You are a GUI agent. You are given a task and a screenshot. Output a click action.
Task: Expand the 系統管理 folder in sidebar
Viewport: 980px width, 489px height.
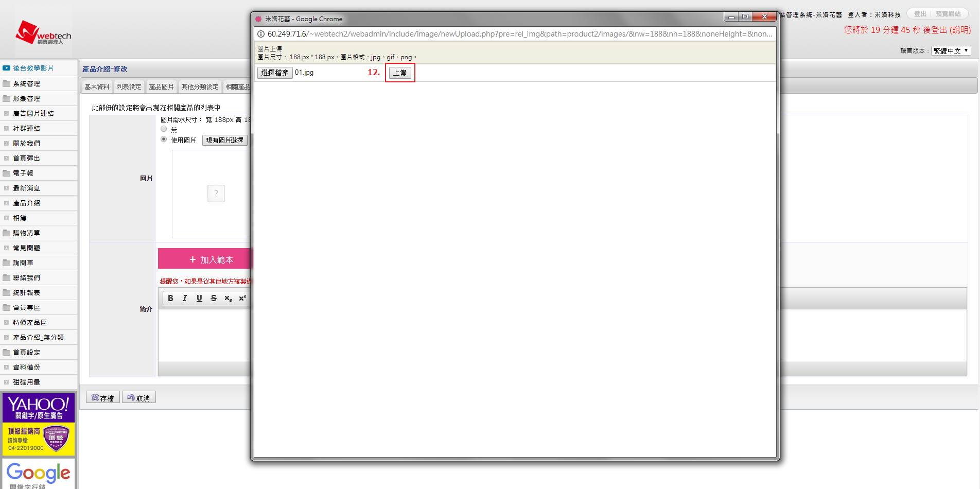26,84
